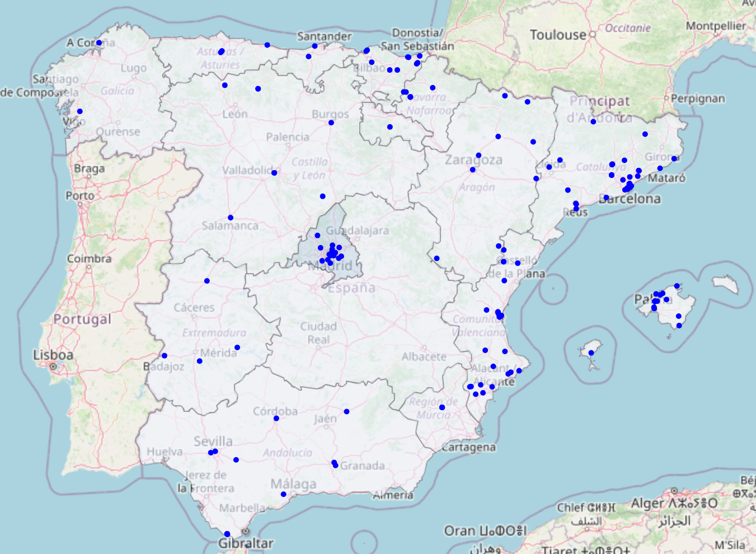Screen dimensions: 756x554
Task: Click the marker below Principat d'Andorra label
Action: 593,121
